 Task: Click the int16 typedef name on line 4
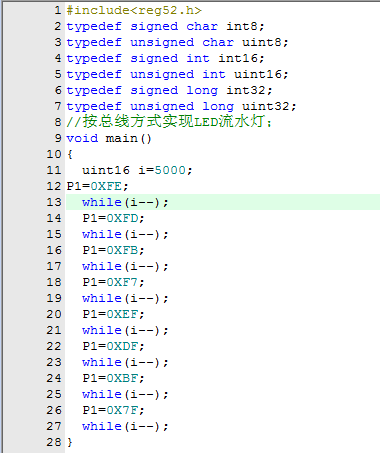[x=238, y=58]
